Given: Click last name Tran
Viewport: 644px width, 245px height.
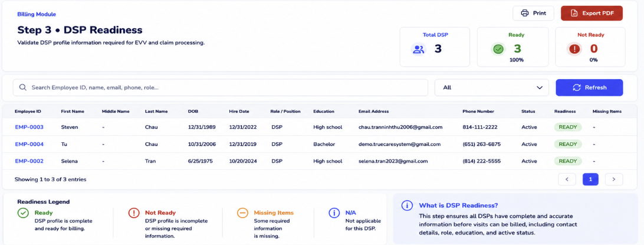Looking at the screenshot, I should pyautogui.click(x=151, y=161).
